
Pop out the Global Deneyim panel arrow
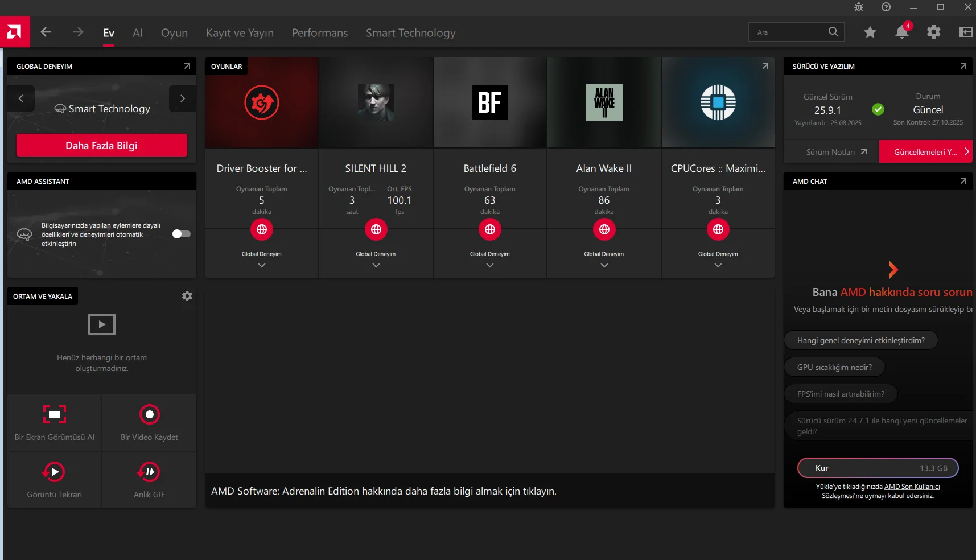coord(187,66)
